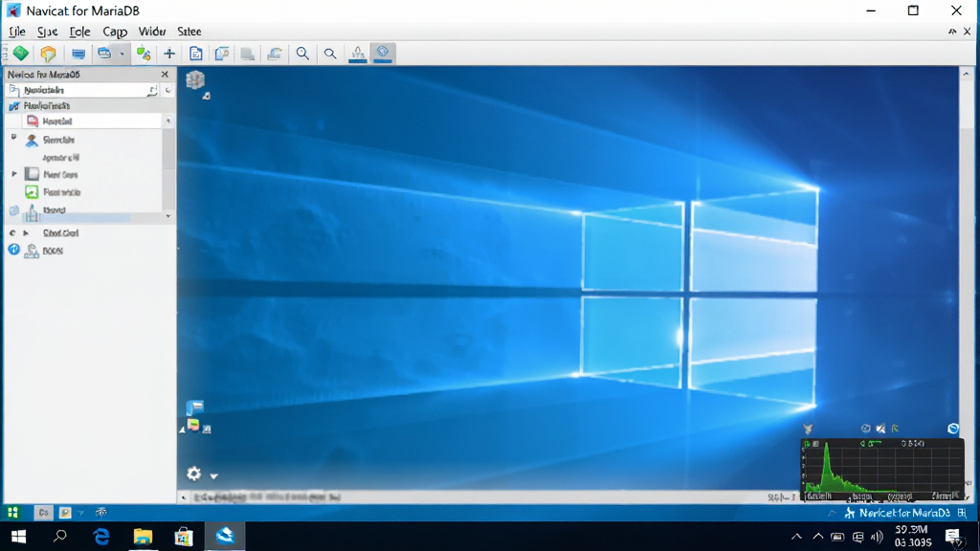Click the blue circular icon above the graph
The width and height of the screenshot is (980, 551).
[953, 429]
